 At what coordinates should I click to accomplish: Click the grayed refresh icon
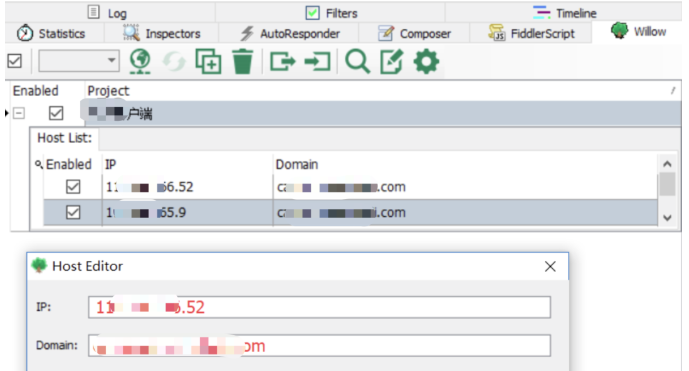point(174,61)
